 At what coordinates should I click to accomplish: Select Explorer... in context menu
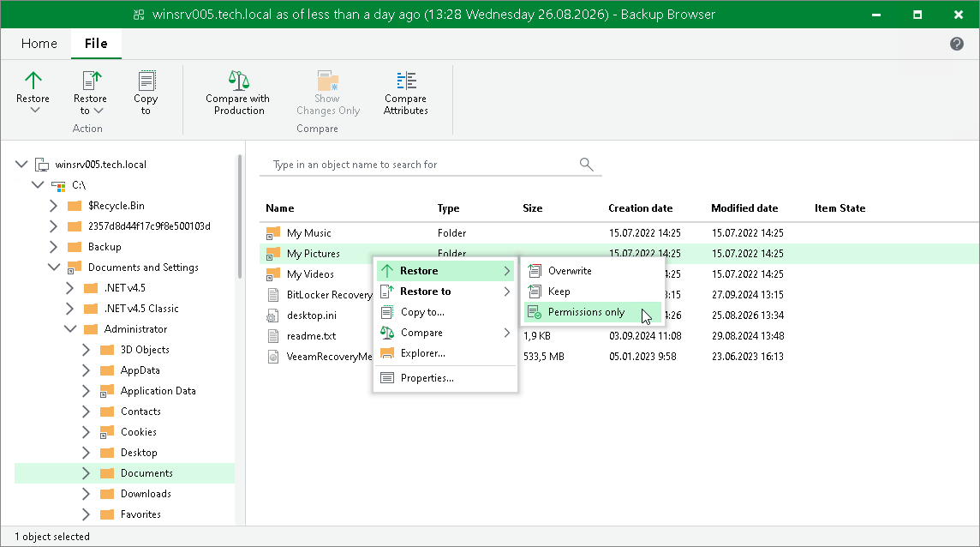[x=445, y=353]
